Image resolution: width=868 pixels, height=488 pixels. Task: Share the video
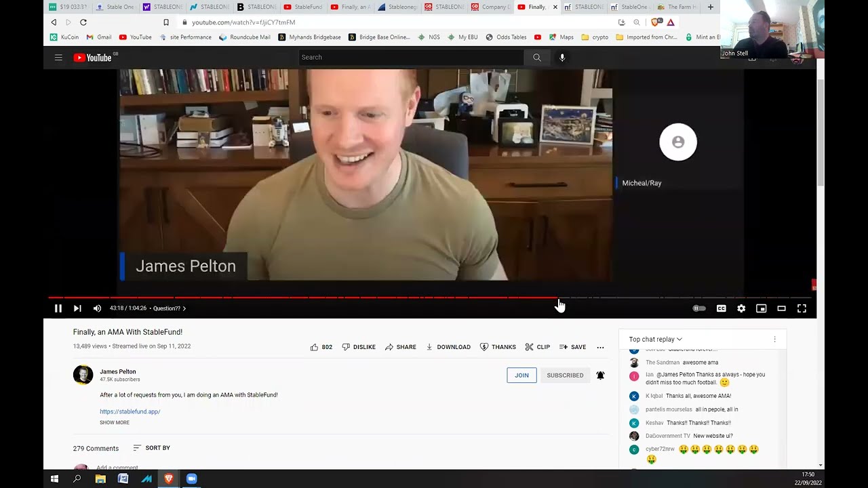click(401, 347)
